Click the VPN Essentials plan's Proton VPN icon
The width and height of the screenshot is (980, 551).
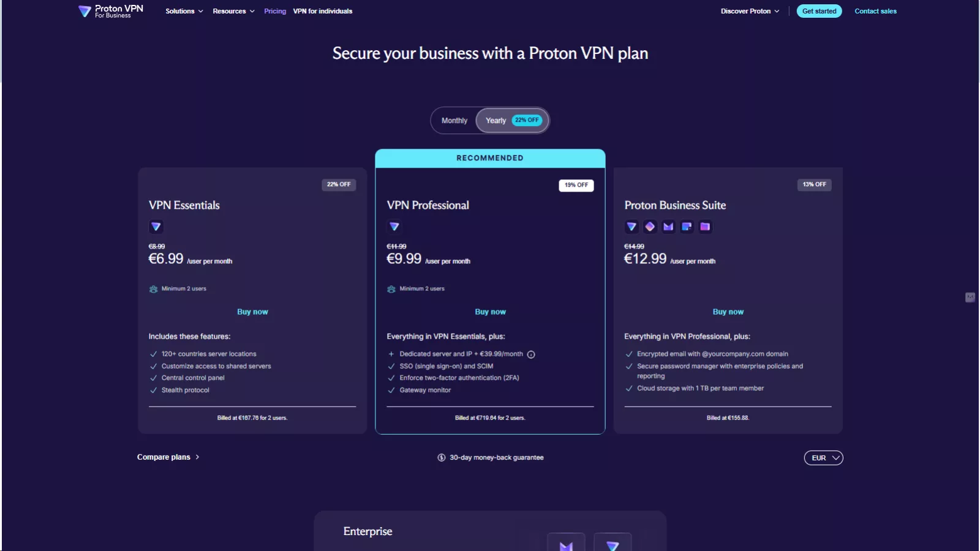pos(156,227)
